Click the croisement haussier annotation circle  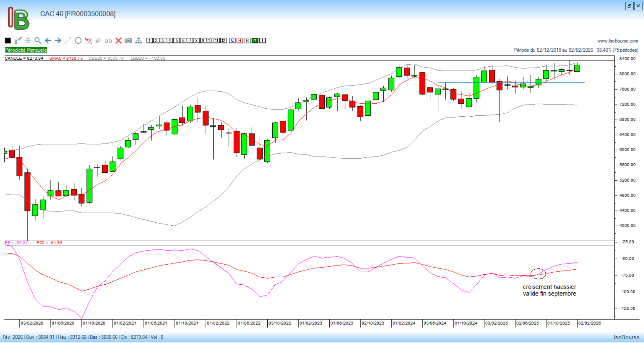[x=538, y=274]
